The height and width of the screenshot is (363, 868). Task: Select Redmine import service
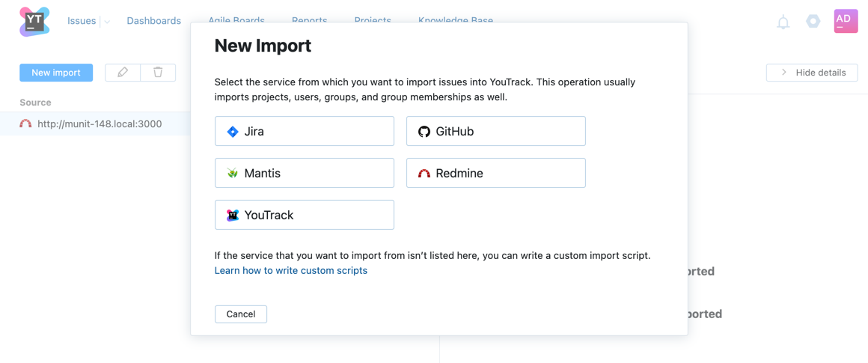(495, 173)
